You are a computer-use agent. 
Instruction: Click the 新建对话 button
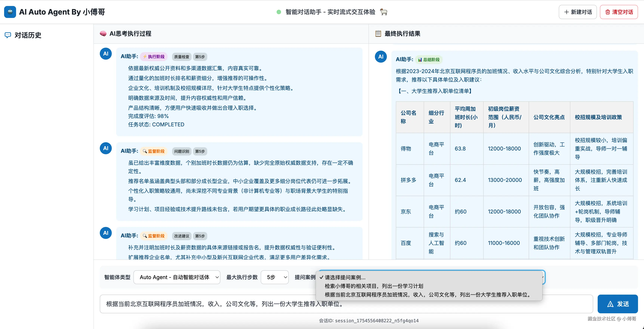[x=577, y=12]
